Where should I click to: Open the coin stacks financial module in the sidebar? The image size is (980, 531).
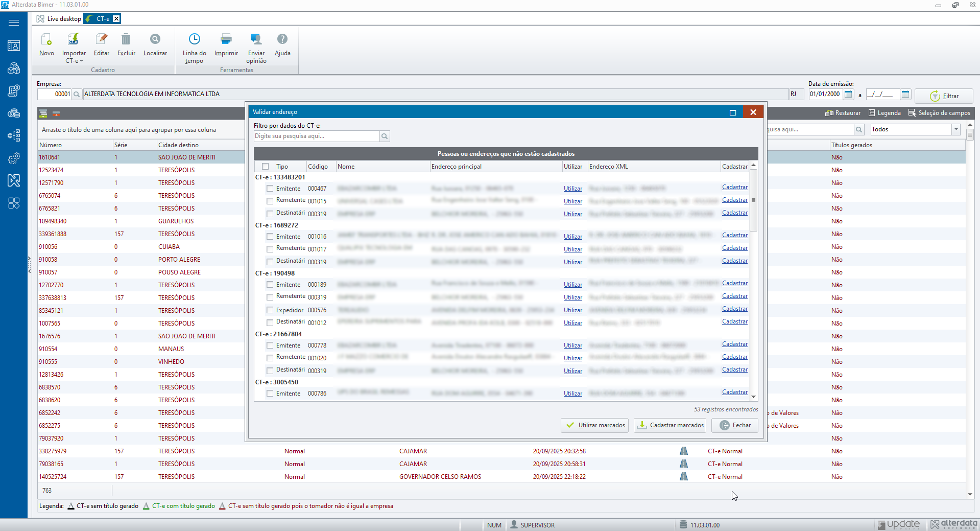14,113
